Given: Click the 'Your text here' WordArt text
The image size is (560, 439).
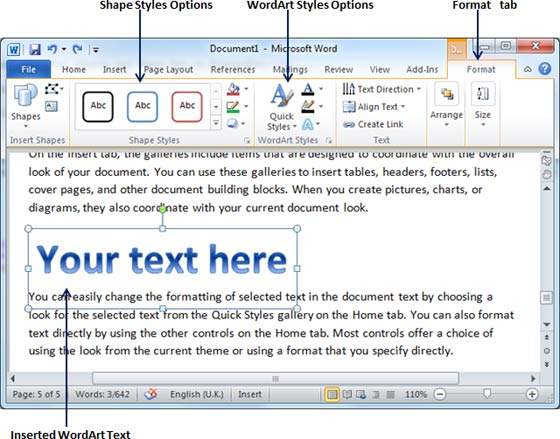Looking at the screenshot, I should (162, 260).
